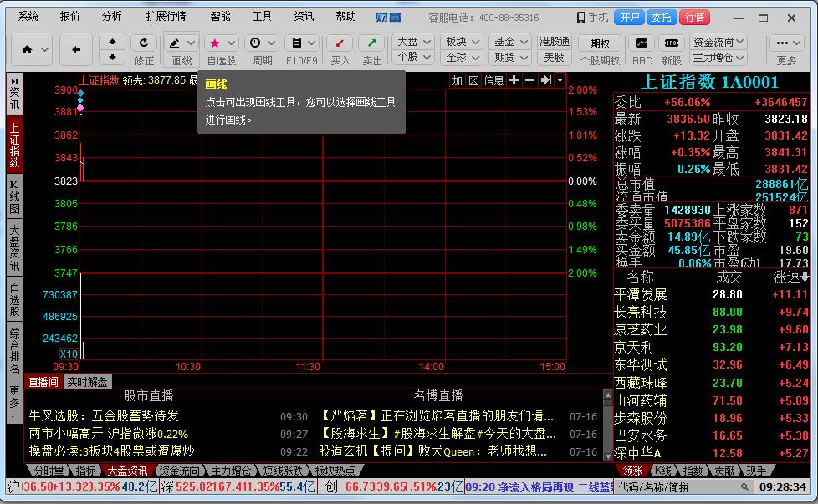This screenshot has width=818, height=504.
Task: Click the 买入 buy order icon
Action: click(x=340, y=41)
